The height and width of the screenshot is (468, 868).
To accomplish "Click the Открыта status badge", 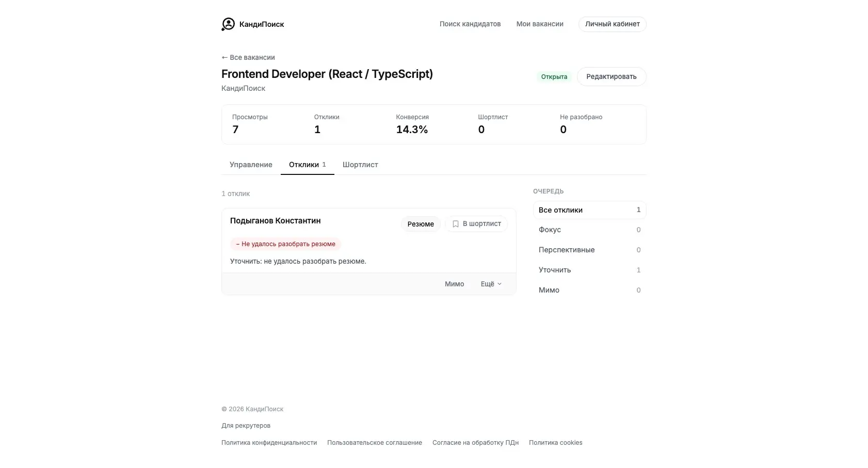I will 554,76.
